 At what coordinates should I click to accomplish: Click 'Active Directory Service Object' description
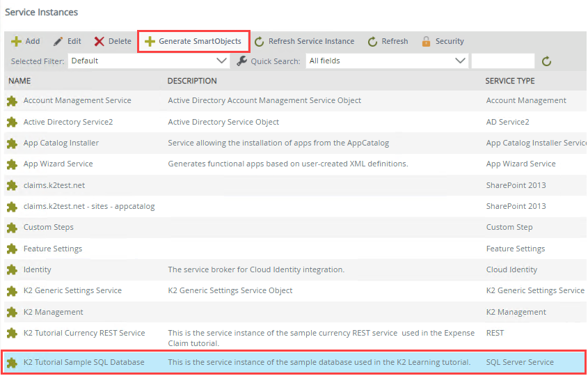click(223, 122)
